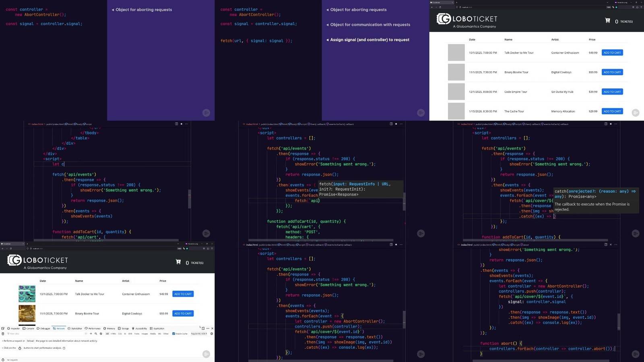Click the element picker icon in DevTools

[x=3, y=329]
